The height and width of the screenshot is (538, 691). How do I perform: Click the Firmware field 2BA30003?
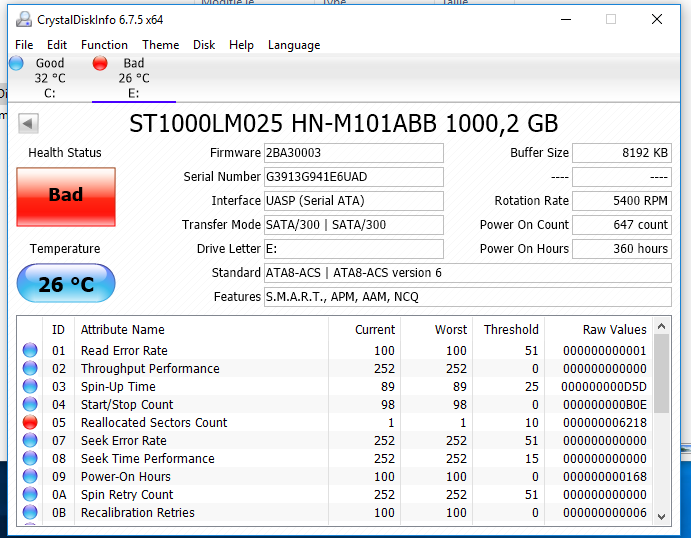353,153
